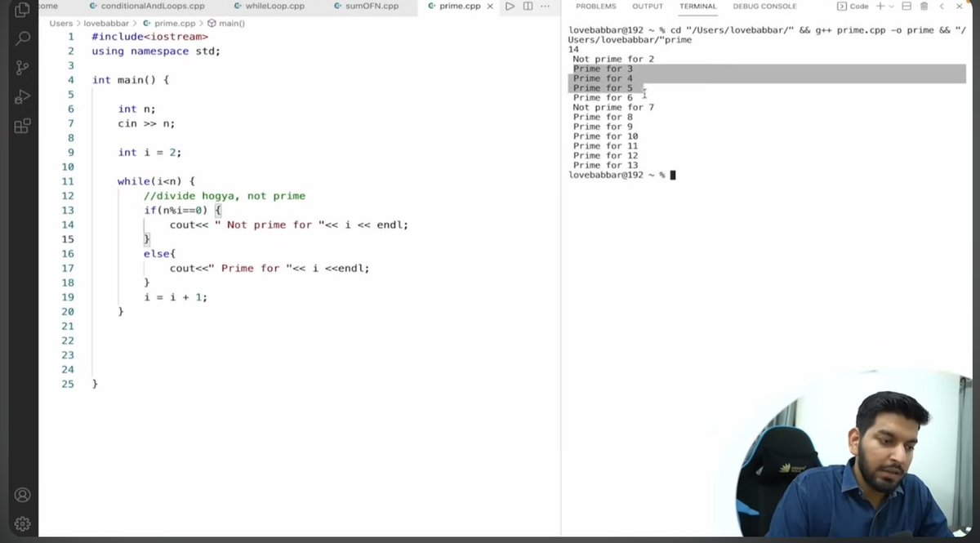Click the 'int n;' line

click(x=136, y=109)
